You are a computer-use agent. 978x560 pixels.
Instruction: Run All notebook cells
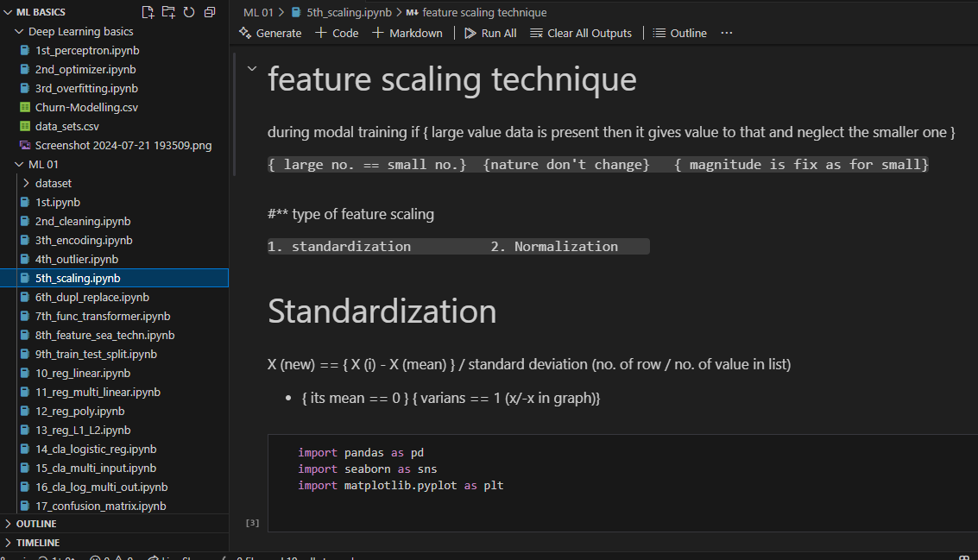(x=490, y=33)
